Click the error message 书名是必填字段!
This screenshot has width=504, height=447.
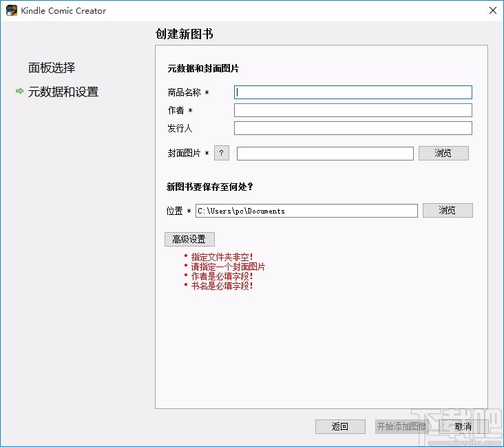(x=222, y=286)
